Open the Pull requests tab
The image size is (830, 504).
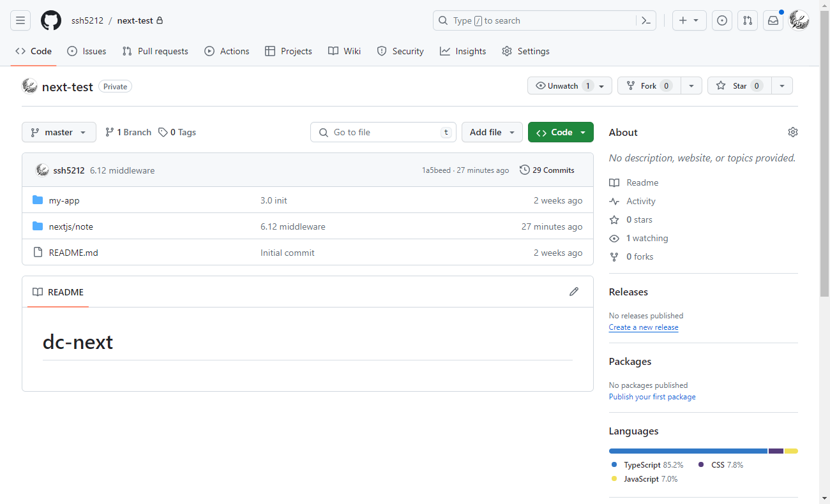(155, 51)
